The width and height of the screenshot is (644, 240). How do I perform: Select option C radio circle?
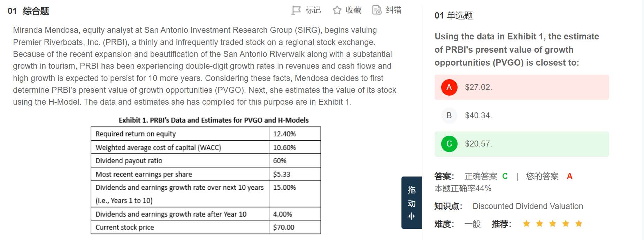[x=449, y=144]
